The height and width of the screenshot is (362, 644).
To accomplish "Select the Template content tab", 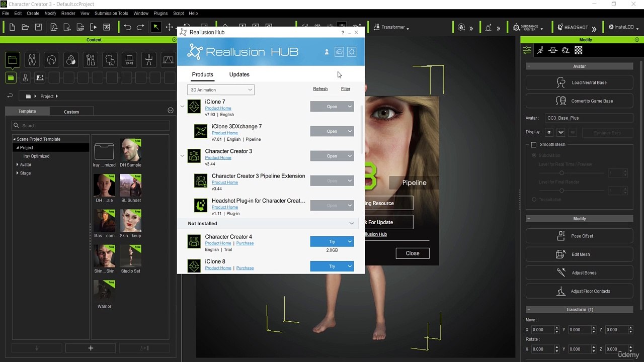I will [27, 112].
